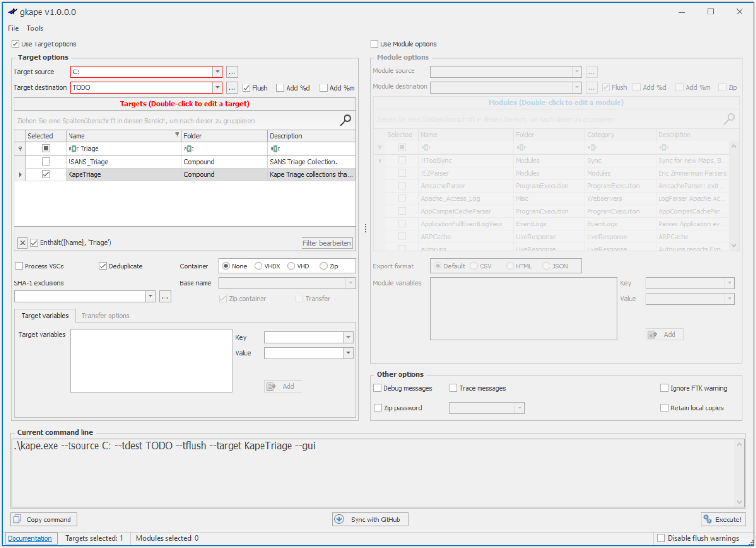This screenshot has height=548, width=756.
Task: Switch to the Target variables tab
Action: 45,316
